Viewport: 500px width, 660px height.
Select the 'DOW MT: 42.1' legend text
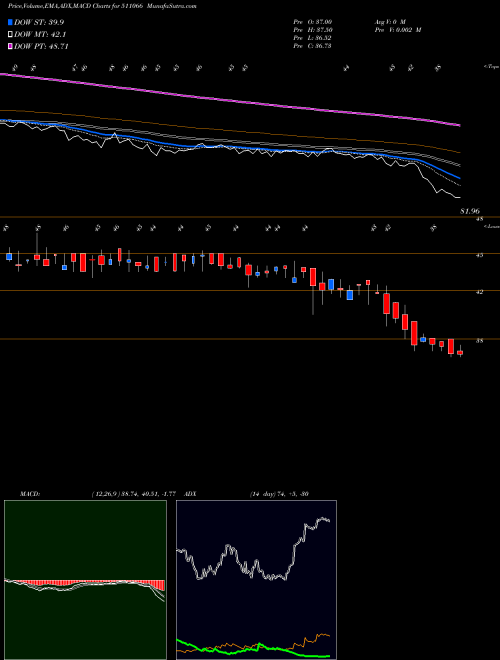40,35
